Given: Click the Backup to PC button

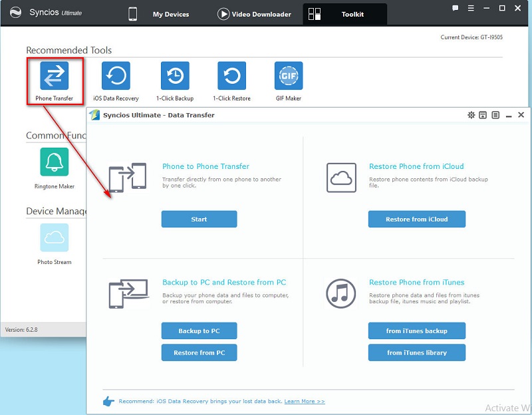Looking at the screenshot, I should pyautogui.click(x=199, y=331).
